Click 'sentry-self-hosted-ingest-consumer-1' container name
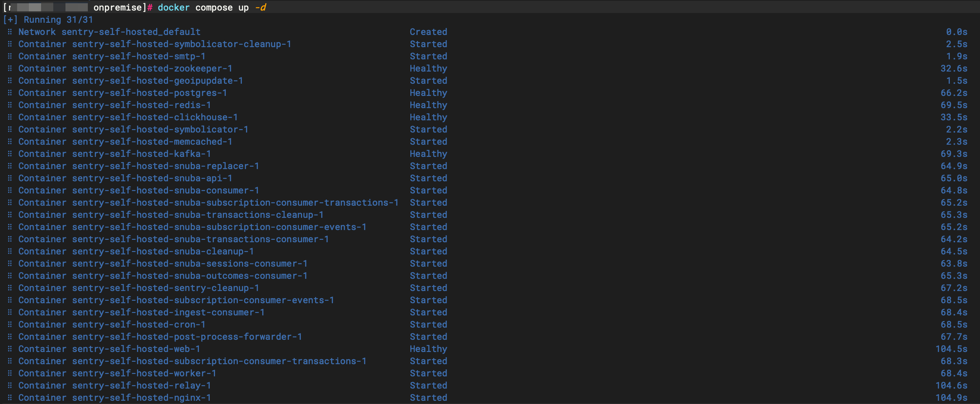 point(168,312)
